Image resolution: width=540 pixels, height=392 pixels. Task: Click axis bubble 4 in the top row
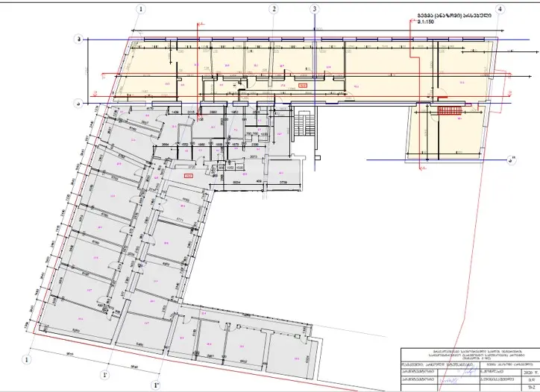click(x=500, y=9)
